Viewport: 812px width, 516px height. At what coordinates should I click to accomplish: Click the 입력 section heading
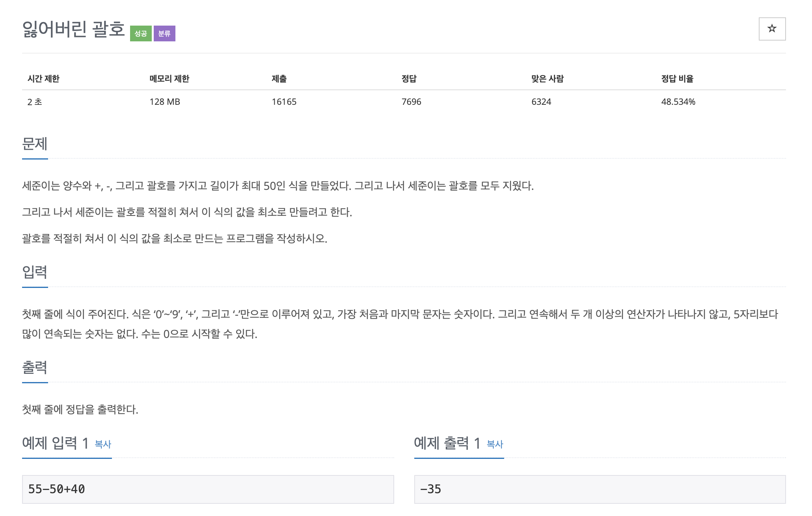coord(35,272)
